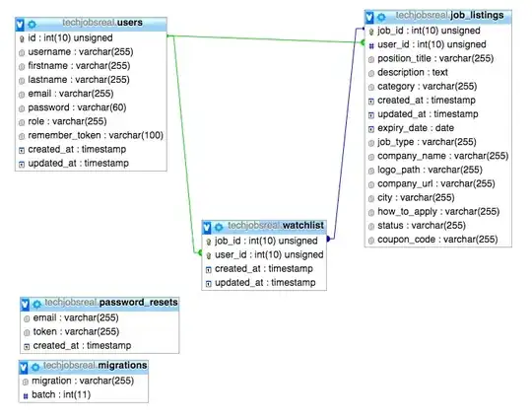The width and height of the screenshot is (532, 419).
Task: Collapse the watchlist table with its V toggle
Action: [x=207, y=228]
